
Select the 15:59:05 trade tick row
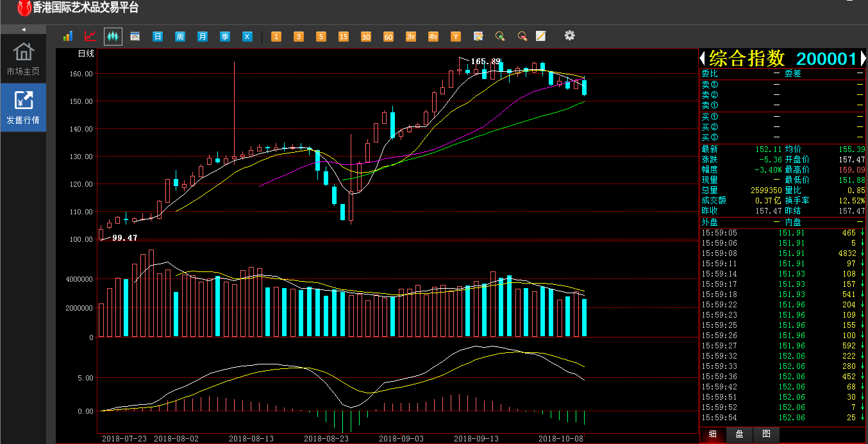[783, 233]
